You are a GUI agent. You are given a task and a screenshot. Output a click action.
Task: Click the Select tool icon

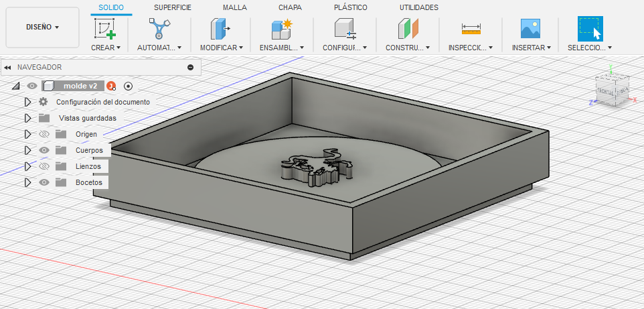click(590, 28)
